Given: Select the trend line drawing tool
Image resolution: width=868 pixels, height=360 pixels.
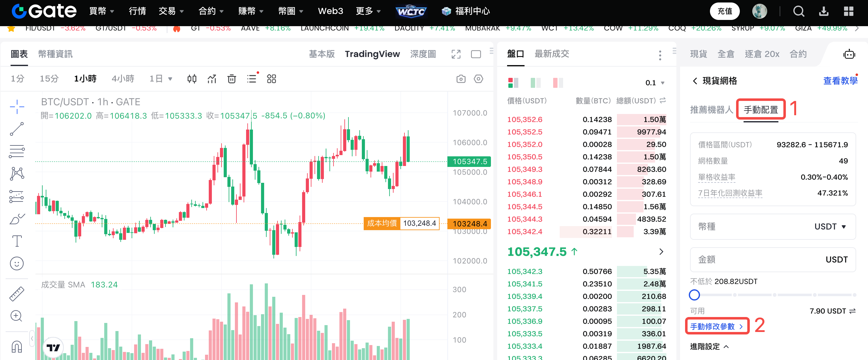Looking at the screenshot, I should click(17, 129).
